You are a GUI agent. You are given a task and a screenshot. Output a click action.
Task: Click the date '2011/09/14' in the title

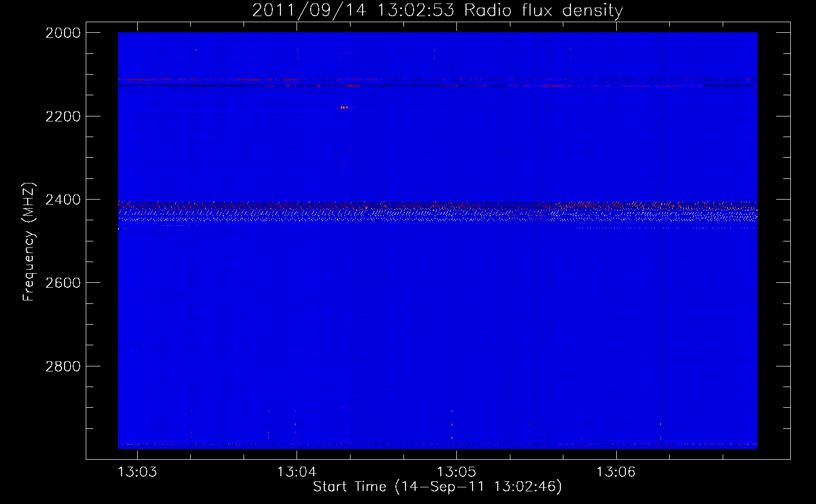tap(309, 10)
